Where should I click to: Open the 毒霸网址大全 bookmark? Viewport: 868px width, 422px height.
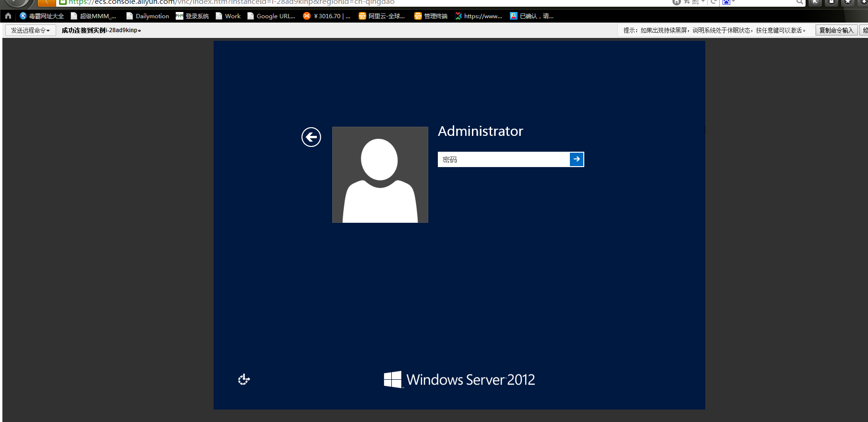coord(42,16)
